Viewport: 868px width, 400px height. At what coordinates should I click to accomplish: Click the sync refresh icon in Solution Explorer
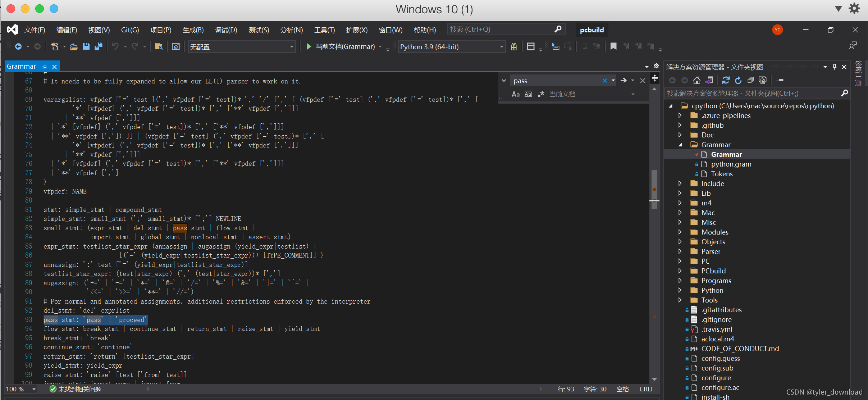pyautogui.click(x=726, y=80)
